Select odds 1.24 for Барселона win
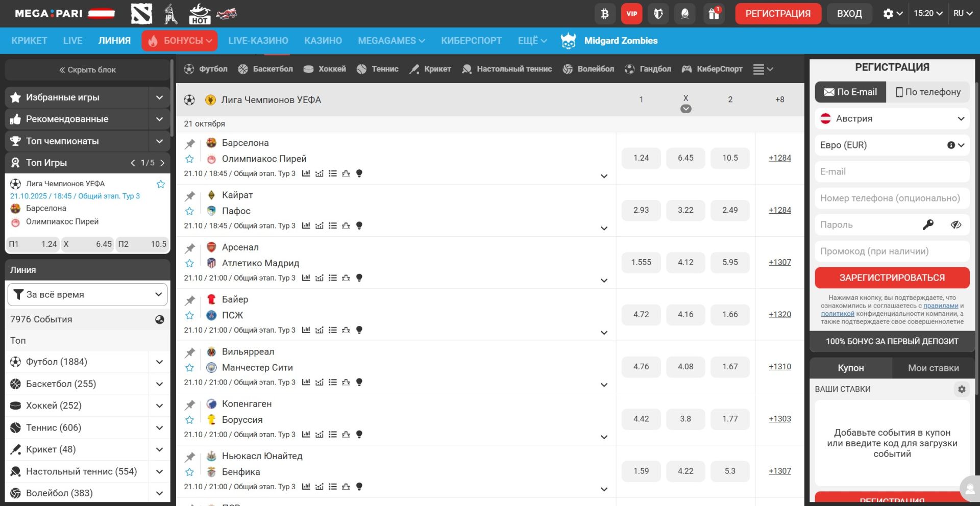This screenshot has width=980, height=506. [641, 158]
